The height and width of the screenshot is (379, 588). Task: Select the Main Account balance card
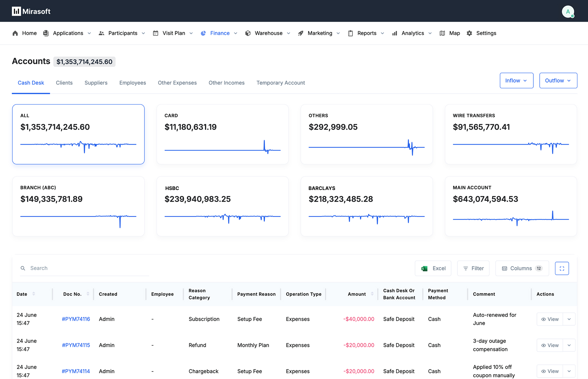[x=511, y=206]
